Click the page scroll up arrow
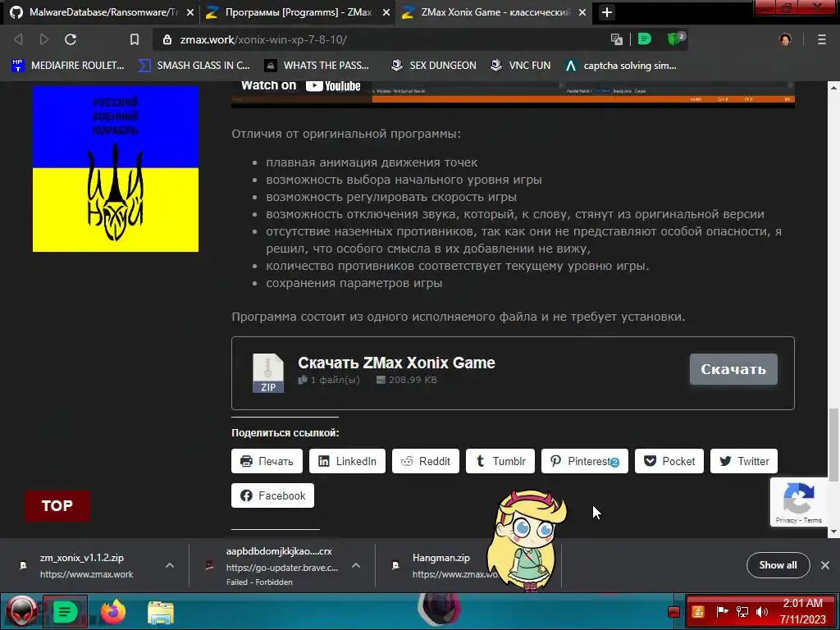The image size is (840, 630). point(833,87)
